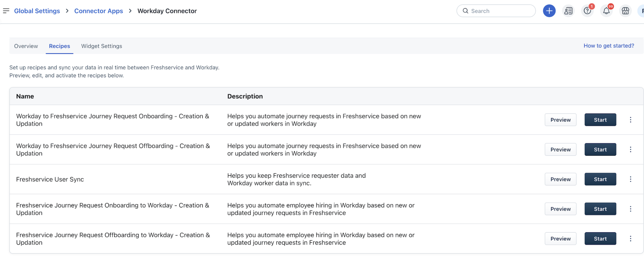The height and width of the screenshot is (259, 644).
Task: Click the User Sync description text
Action: (x=296, y=179)
